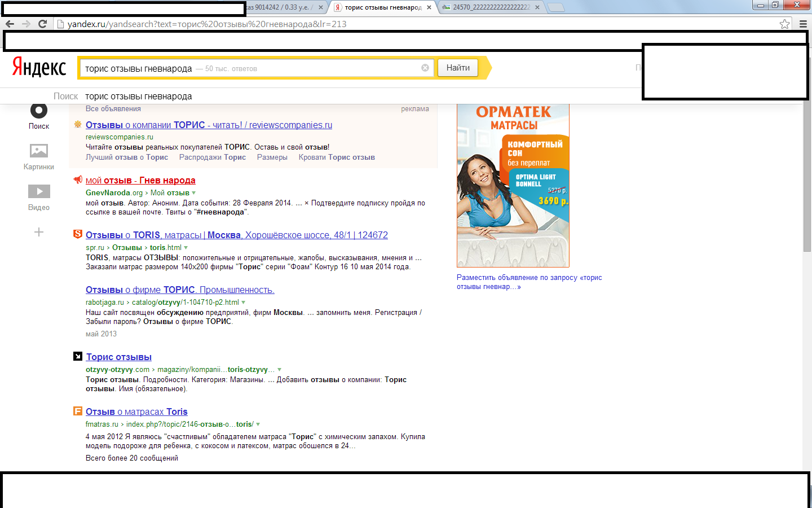Click reviewscompanies.ru green address
The height and width of the screenshot is (508, 812).
click(x=120, y=137)
